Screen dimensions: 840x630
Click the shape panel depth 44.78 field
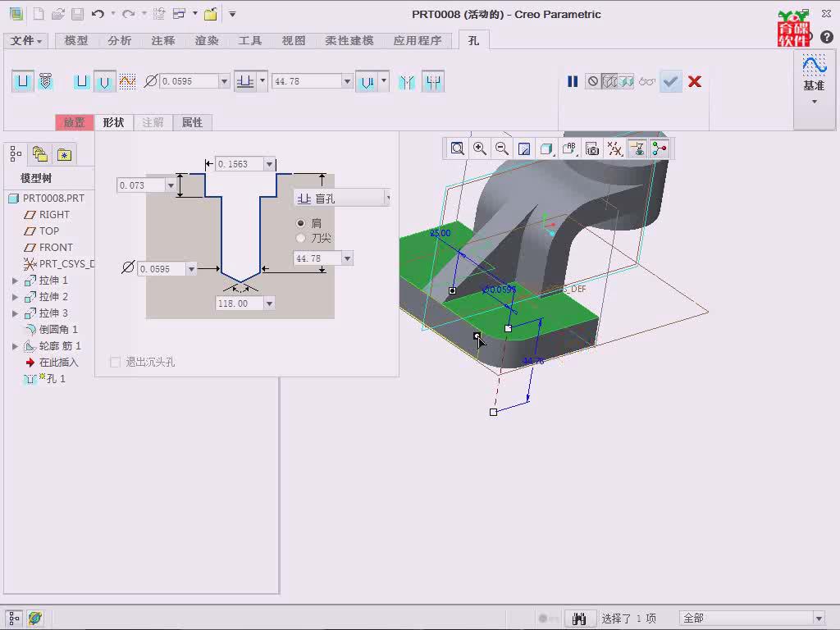click(x=317, y=258)
